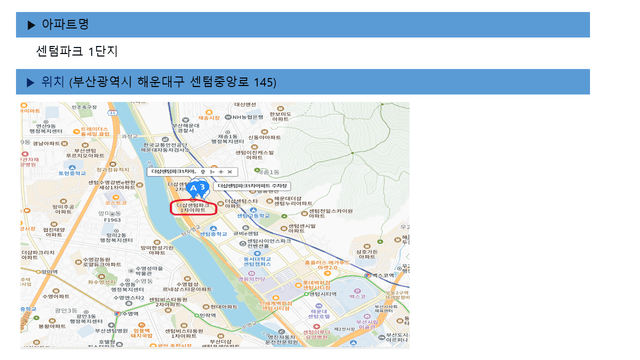The width and height of the screenshot is (640, 360).
Task: Click the blue map marker labeled A
Action: [193, 189]
